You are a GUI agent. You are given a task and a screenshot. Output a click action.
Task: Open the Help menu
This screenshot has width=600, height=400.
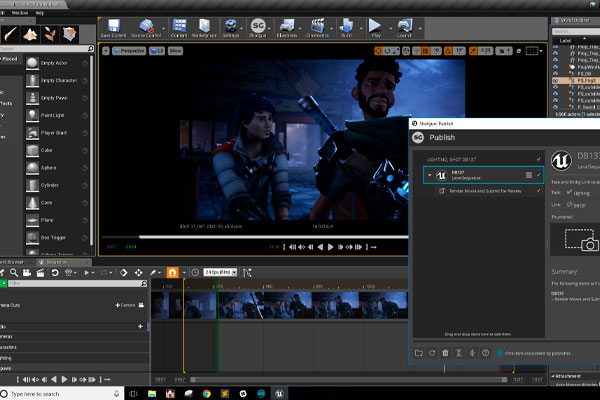pos(40,13)
